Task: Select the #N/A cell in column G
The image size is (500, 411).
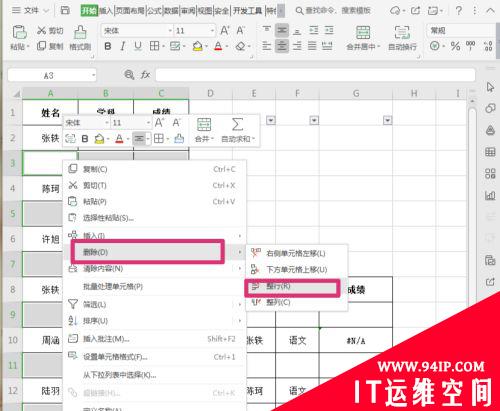Action: coord(356,340)
